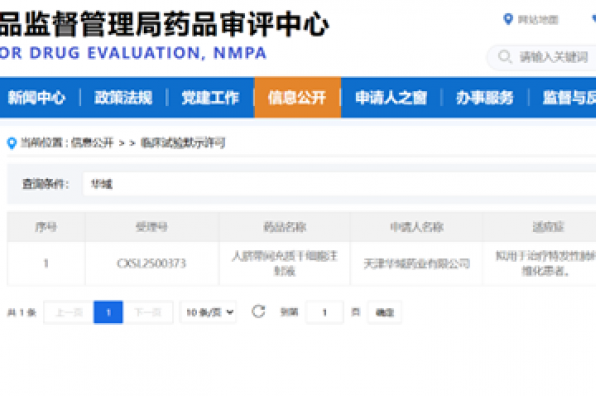596x396 pixels.
Task: Click the 上一页 previous page button
Action: pyautogui.click(x=69, y=312)
